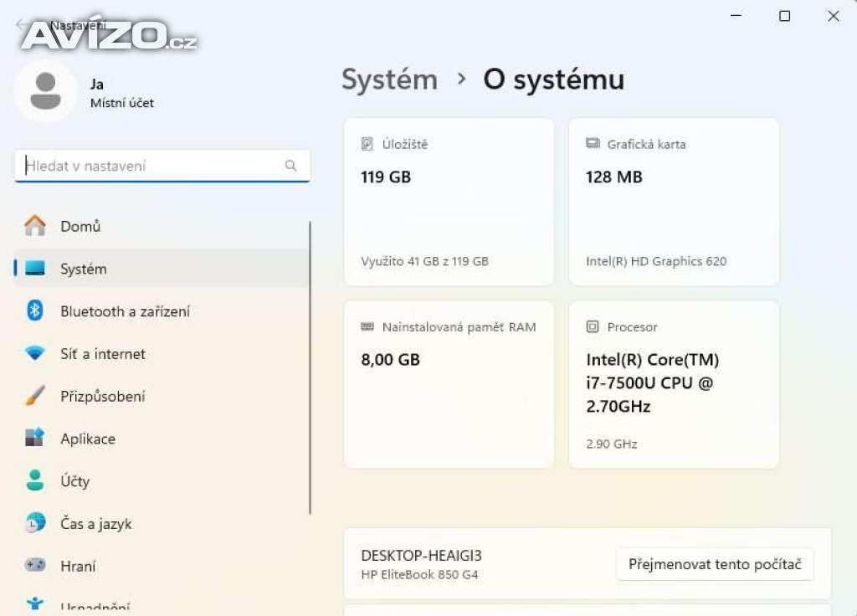Open the Úložiště storage card
Image resolution: width=857 pixels, height=616 pixels.
point(449,202)
